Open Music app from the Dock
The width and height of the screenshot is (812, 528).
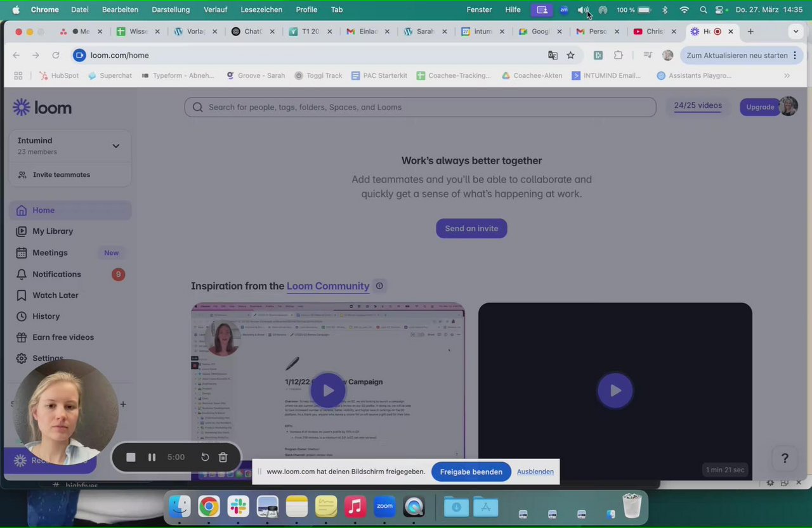click(x=355, y=506)
